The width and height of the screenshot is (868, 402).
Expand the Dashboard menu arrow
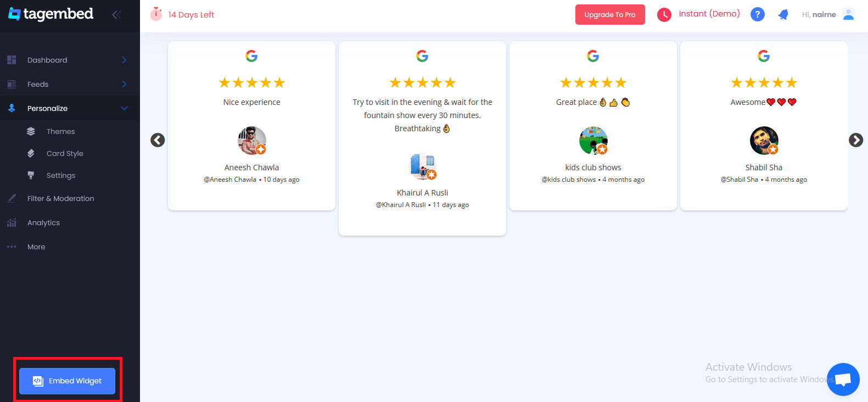coord(124,60)
